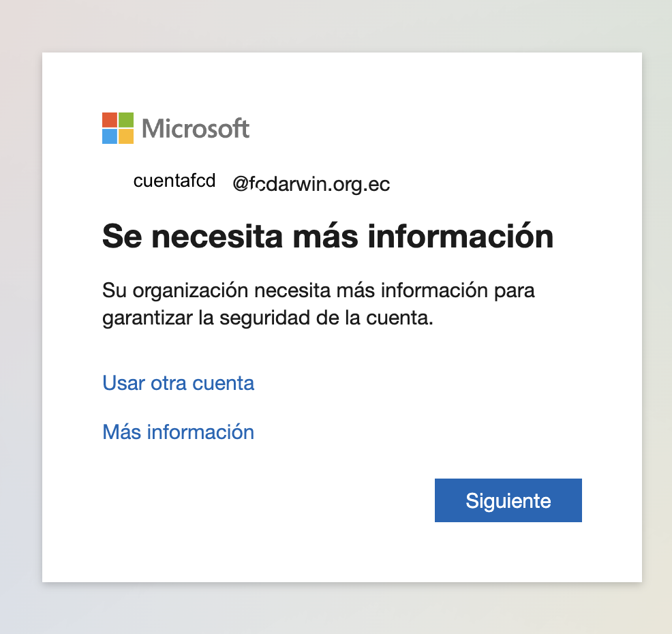Image resolution: width=672 pixels, height=634 pixels.
Task: Click the blue square of Microsoft logo
Action: (x=110, y=136)
